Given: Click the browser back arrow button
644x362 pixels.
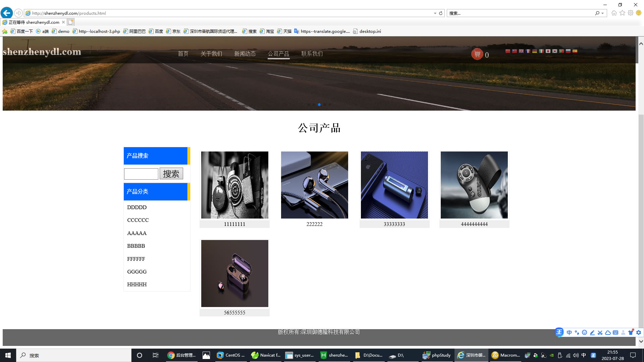Looking at the screenshot, I should 7,13.
